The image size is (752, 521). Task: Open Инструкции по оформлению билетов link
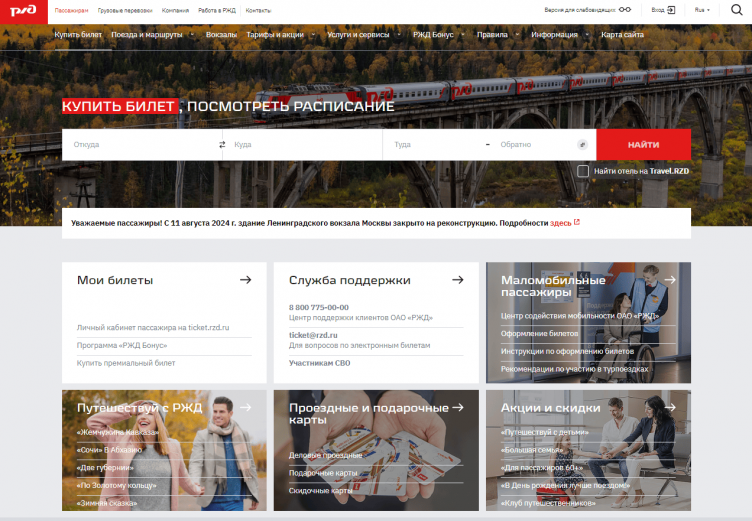click(x=567, y=351)
